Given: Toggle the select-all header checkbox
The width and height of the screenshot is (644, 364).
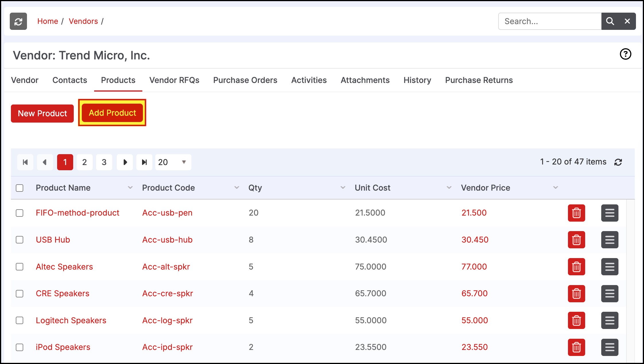Looking at the screenshot, I should click(x=20, y=188).
